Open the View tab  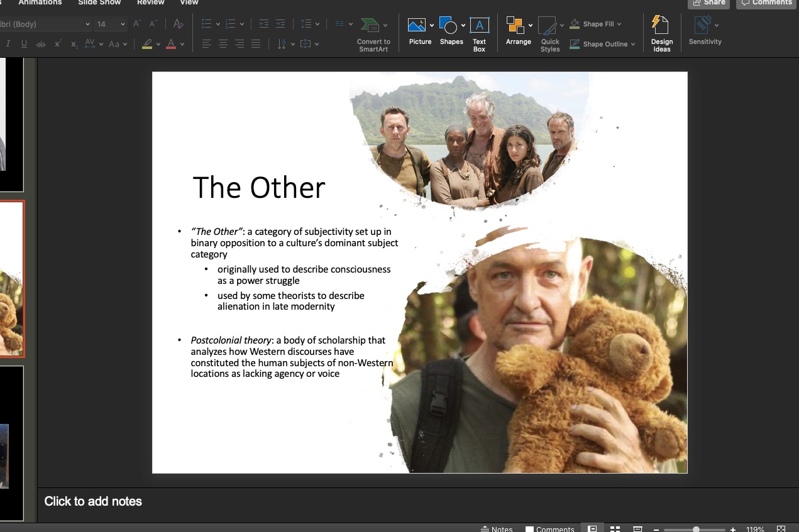click(x=189, y=3)
